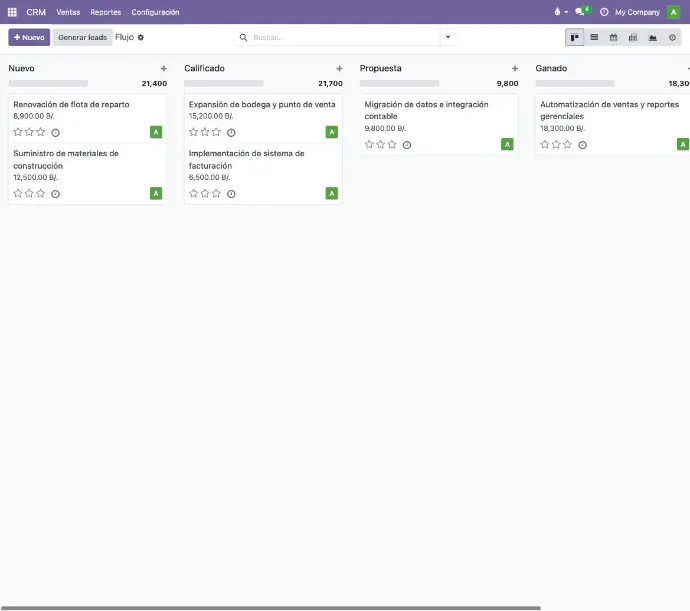The width and height of the screenshot is (690, 611).
Task: Open activity clock on Suministro de materiales card
Action: pyautogui.click(x=55, y=194)
